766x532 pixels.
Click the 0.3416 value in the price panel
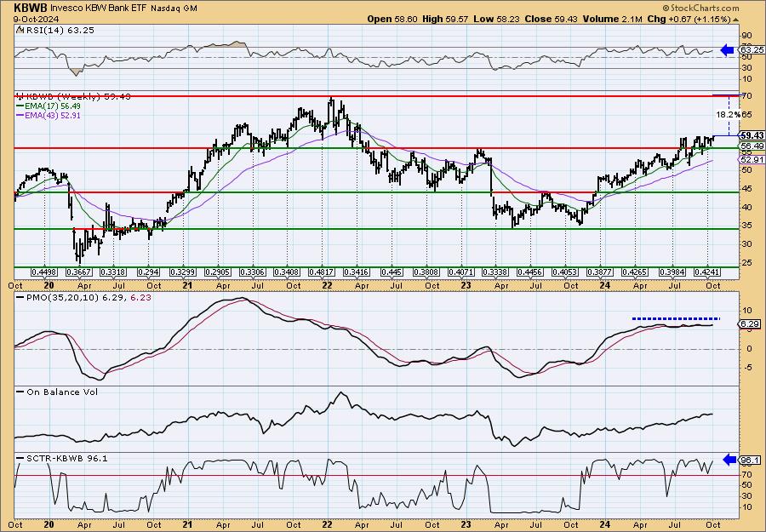pyautogui.click(x=357, y=272)
